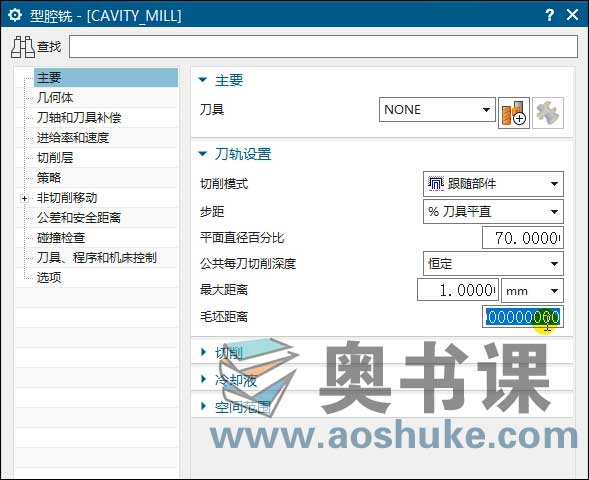
Task: Select 切削层 in the left tree
Action: click(x=55, y=158)
